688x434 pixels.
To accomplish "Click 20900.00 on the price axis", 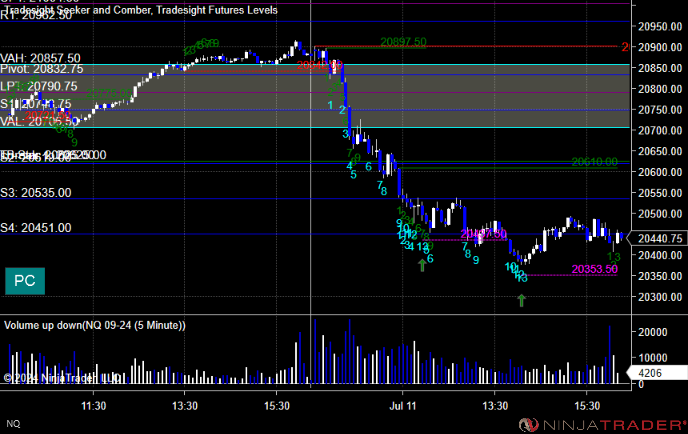I will [x=660, y=47].
